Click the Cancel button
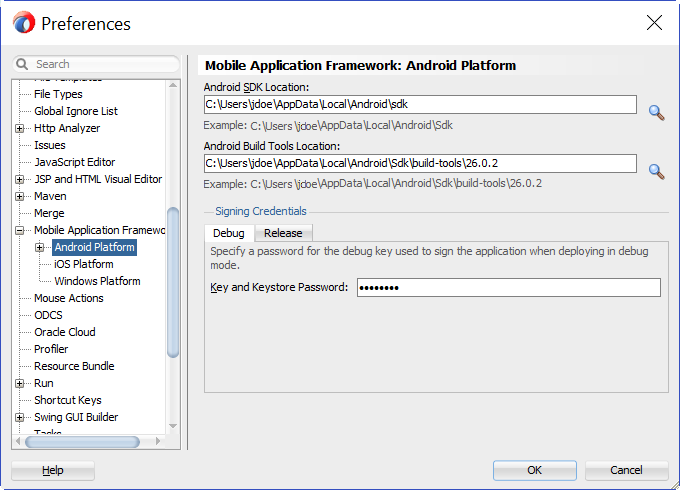Screen dimensions: 680x490 pyautogui.click(x=626, y=470)
